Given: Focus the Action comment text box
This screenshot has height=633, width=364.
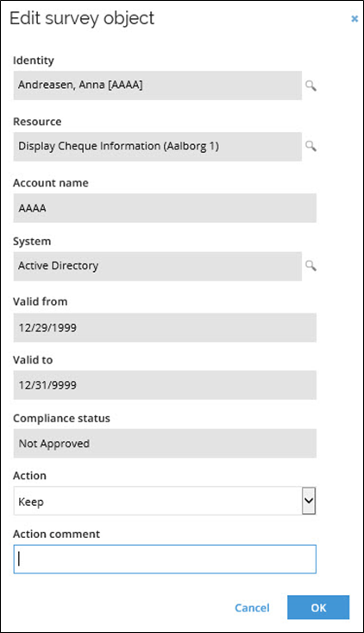Looking at the screenshot, I should pyautogui.click(x=165, y=559).
